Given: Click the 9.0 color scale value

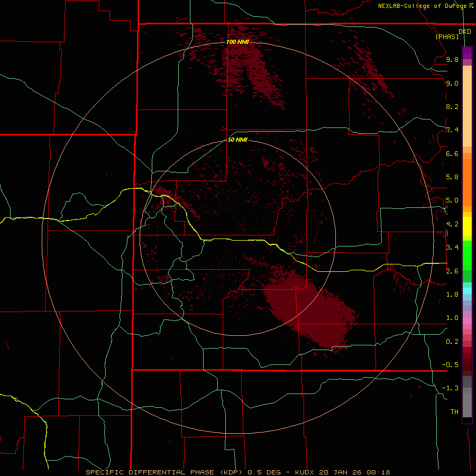Looking at the screenshot, I should point(452,83).
